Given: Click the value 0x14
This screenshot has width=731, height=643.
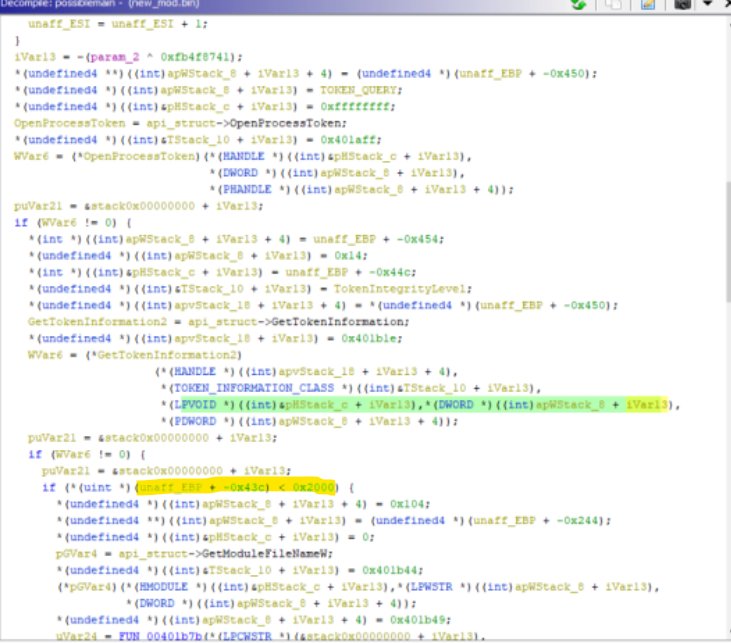Looking at the screenshot, I should (347, 256).
